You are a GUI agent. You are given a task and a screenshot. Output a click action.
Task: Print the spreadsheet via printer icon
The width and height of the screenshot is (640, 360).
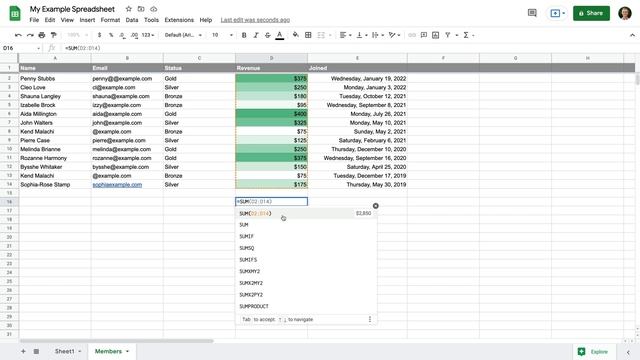click(x=42, y=35)
